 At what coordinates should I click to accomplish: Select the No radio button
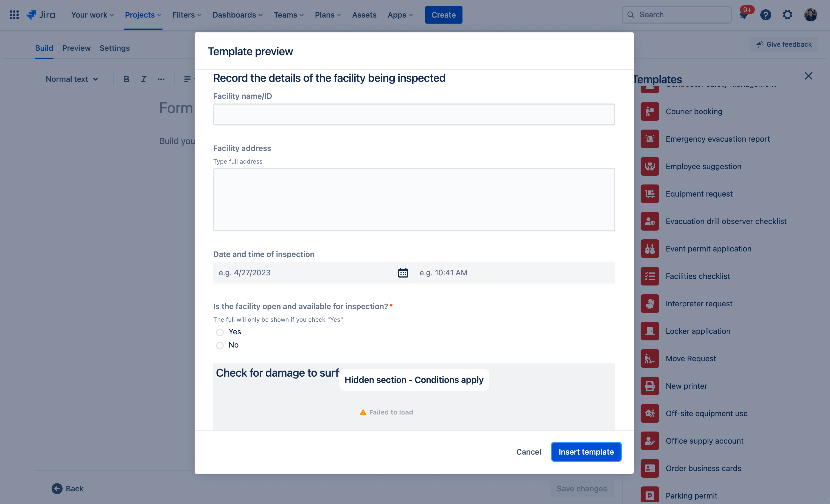pos(220,345)
